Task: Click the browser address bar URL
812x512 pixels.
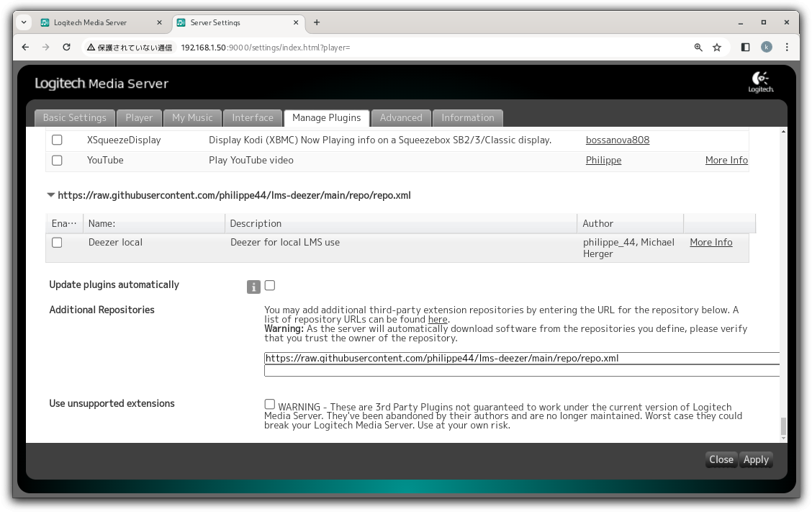Action: (x=265, y=47)
